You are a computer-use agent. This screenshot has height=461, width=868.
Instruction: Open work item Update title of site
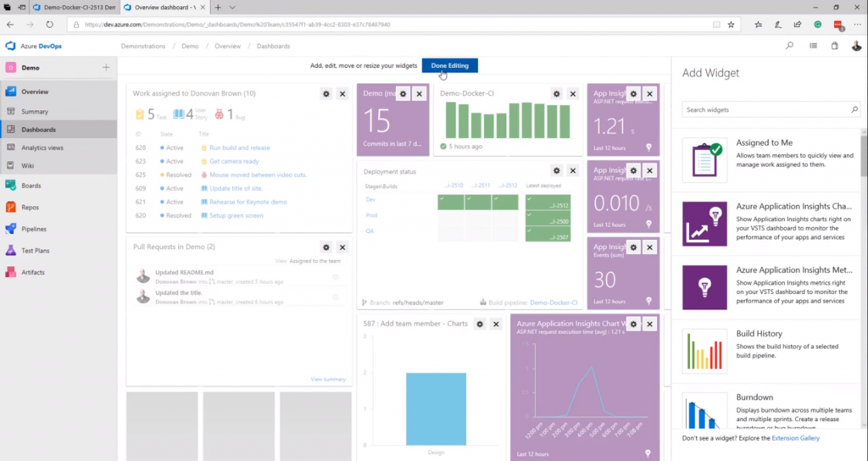[236, 189]
